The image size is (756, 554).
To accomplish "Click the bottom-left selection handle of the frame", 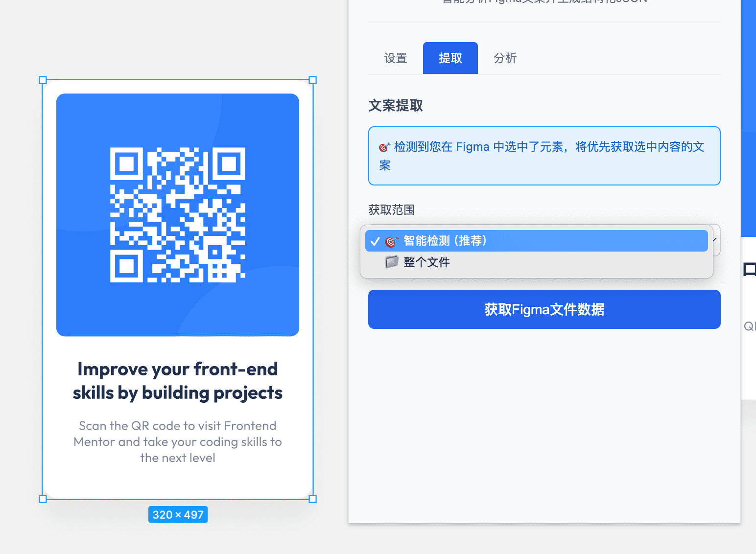I will 43,500.
